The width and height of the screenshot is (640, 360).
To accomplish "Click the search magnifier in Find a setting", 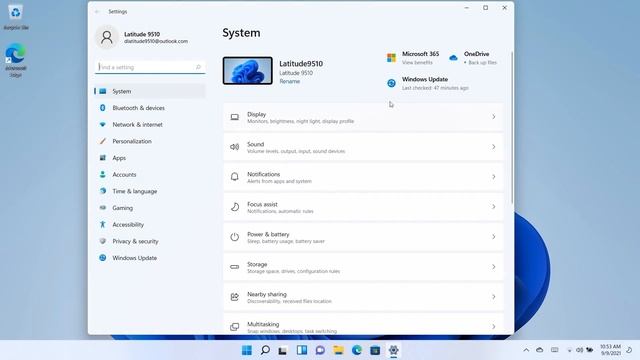I will tap(198, 67).
